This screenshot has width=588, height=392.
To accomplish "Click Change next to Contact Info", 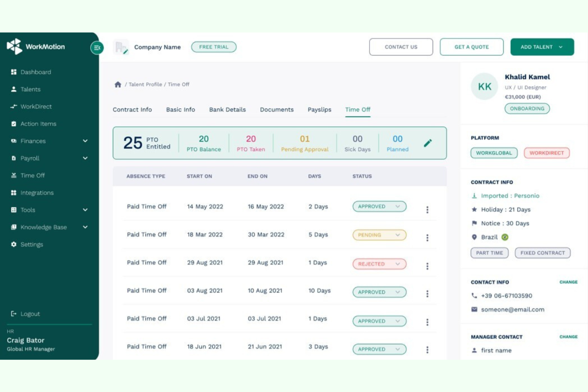I will pyautogui.click(x=569, y=282).
